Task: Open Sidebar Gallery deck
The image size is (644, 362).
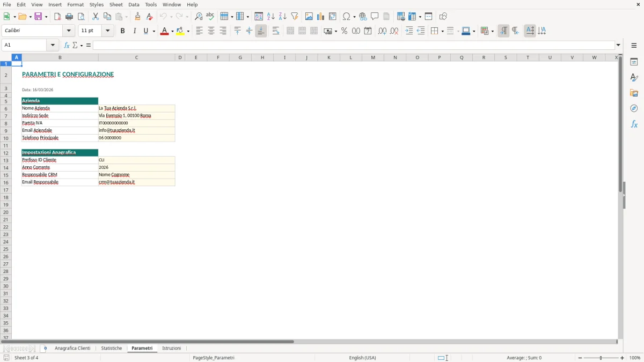Action: pyautogui.click(x=634, y=93)
